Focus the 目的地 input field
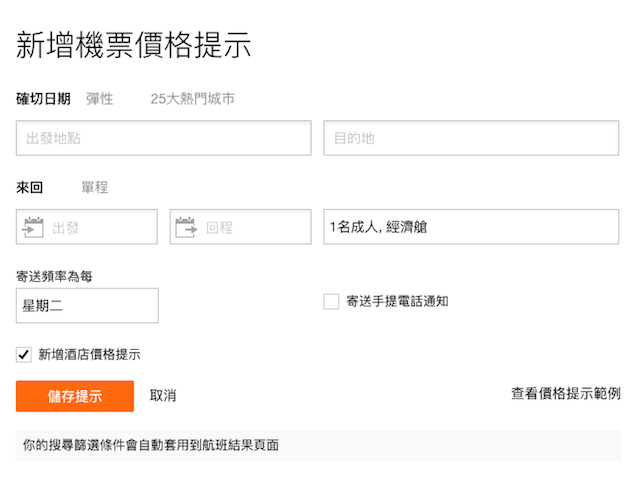Screen dimensions: 638x480 (471, 138)
